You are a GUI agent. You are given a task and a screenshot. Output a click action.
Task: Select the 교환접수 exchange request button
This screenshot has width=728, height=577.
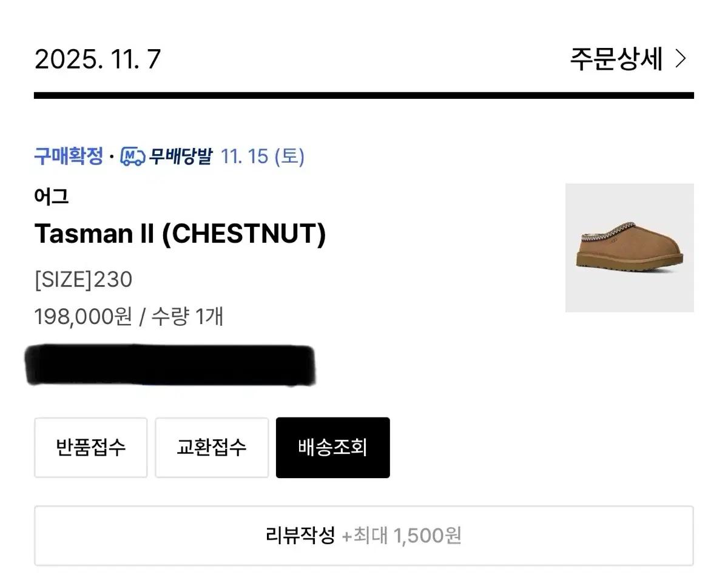tap(212, 447)
